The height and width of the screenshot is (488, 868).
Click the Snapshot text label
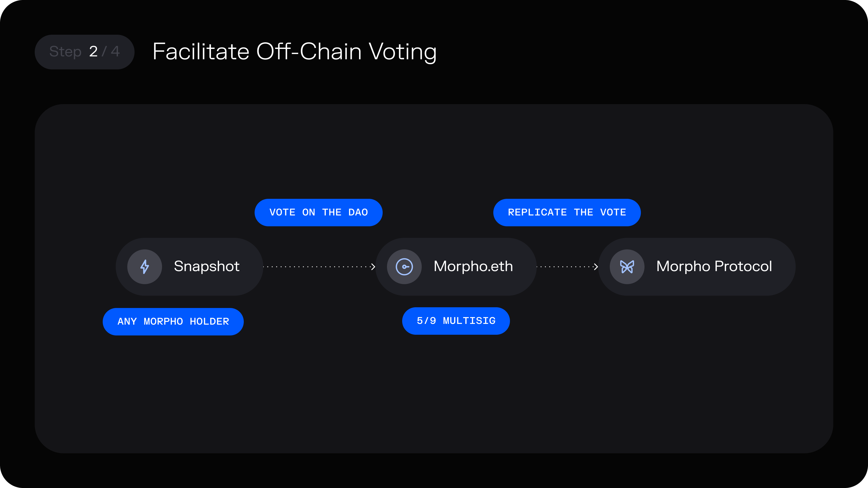pos(207,266)
